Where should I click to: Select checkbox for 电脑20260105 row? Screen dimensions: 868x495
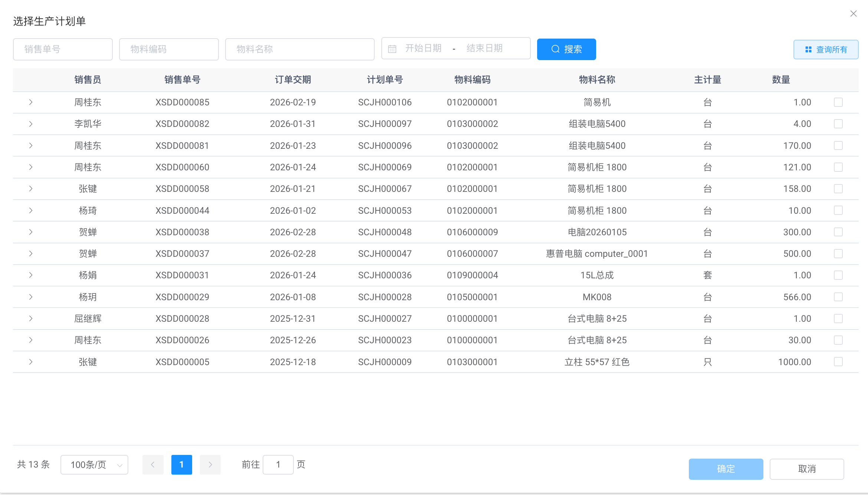pyautogui.click(x=838, y=232)
